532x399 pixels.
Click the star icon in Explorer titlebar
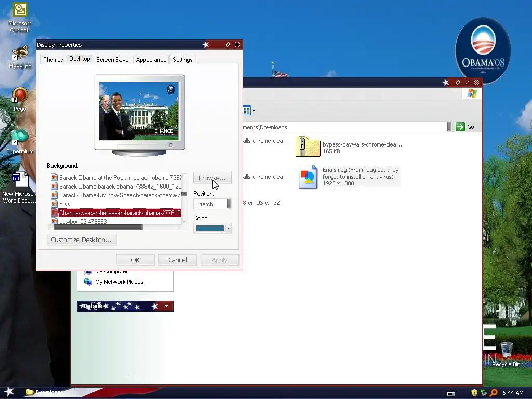446,83
